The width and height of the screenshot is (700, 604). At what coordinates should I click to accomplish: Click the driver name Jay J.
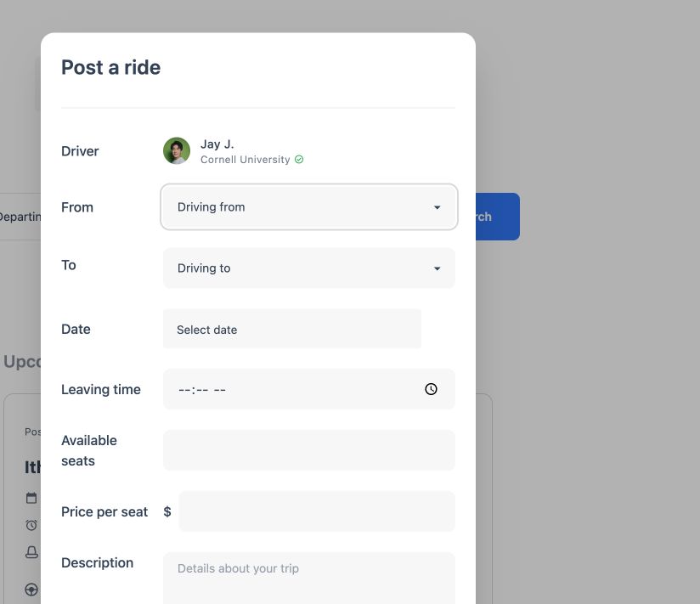click(x=217, y=144)
